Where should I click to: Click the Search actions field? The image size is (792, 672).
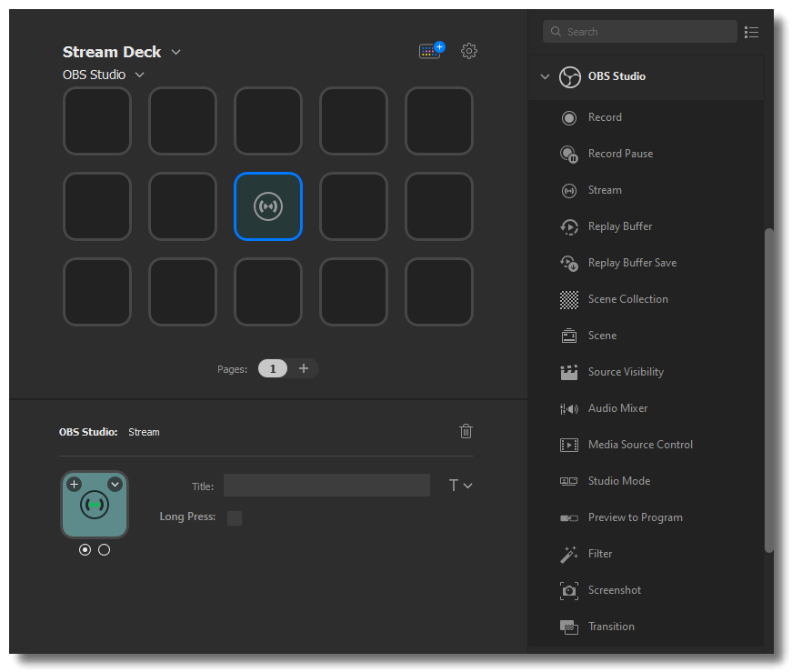[x=640, y=31]
